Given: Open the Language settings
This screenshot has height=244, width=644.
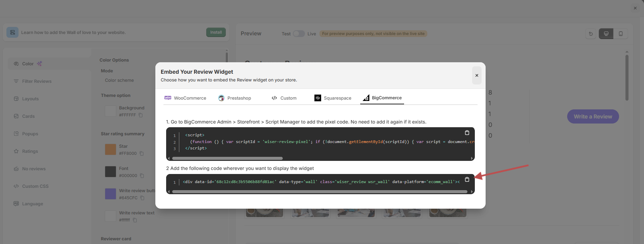Looking at the screenshot, I should [32, 204].
